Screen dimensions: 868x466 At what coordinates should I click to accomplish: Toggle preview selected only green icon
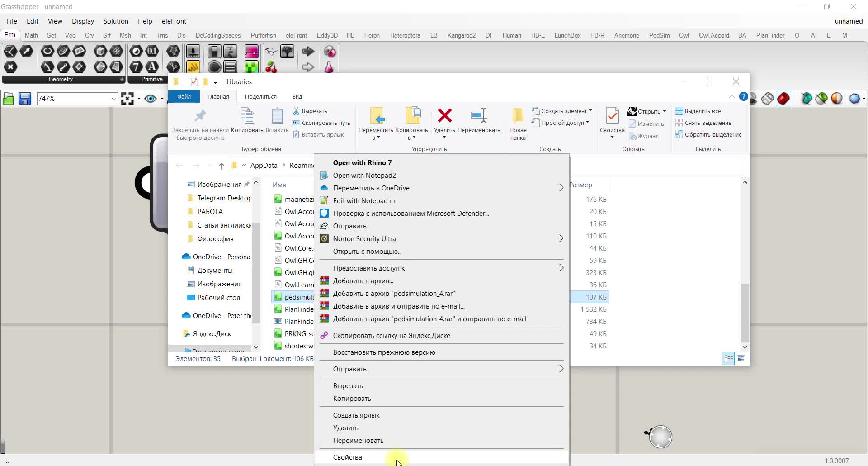point(821,98)
